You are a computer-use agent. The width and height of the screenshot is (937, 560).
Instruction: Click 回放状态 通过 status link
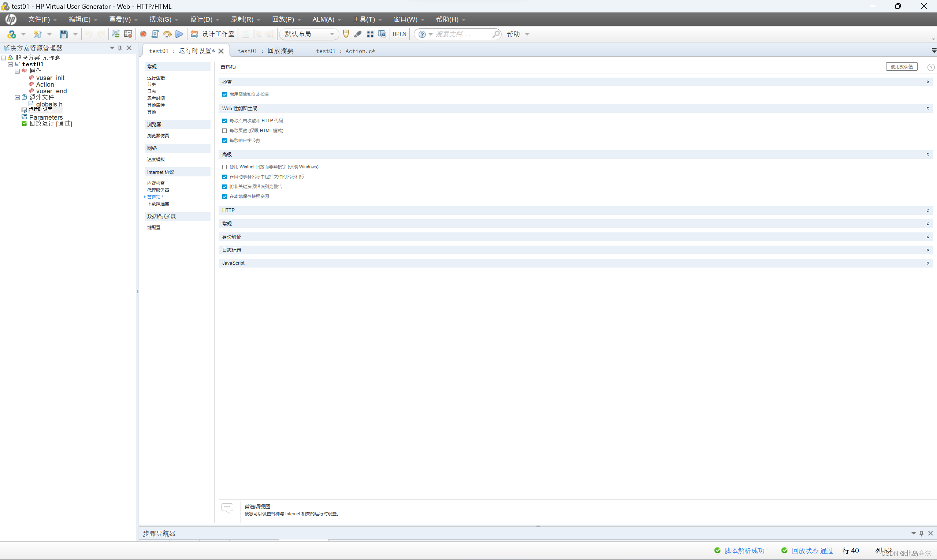tap(812, 550)
